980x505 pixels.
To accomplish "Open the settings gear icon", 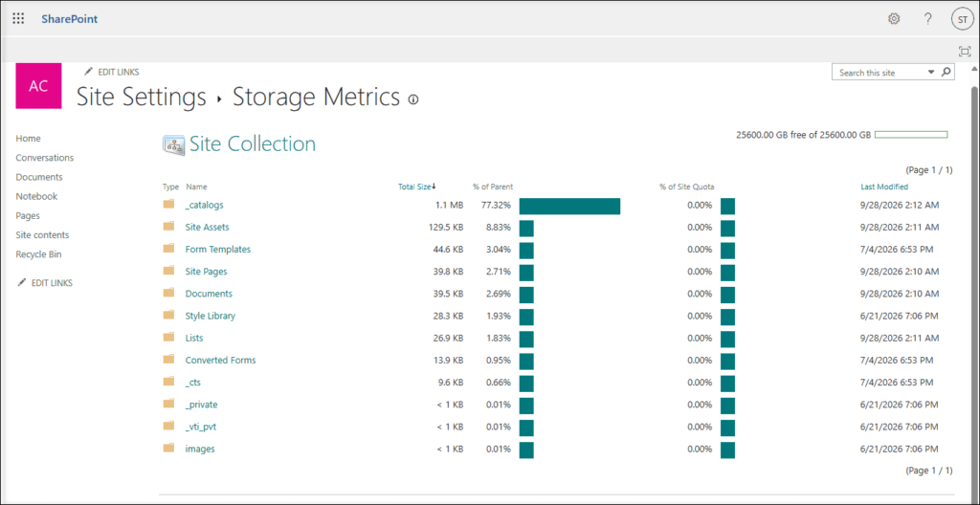I will [894, 19].
